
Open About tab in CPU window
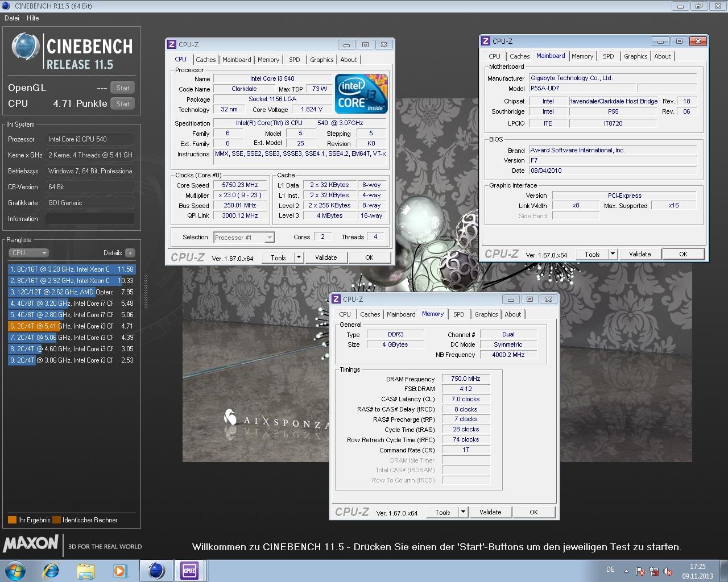click(x=349, y=60)
